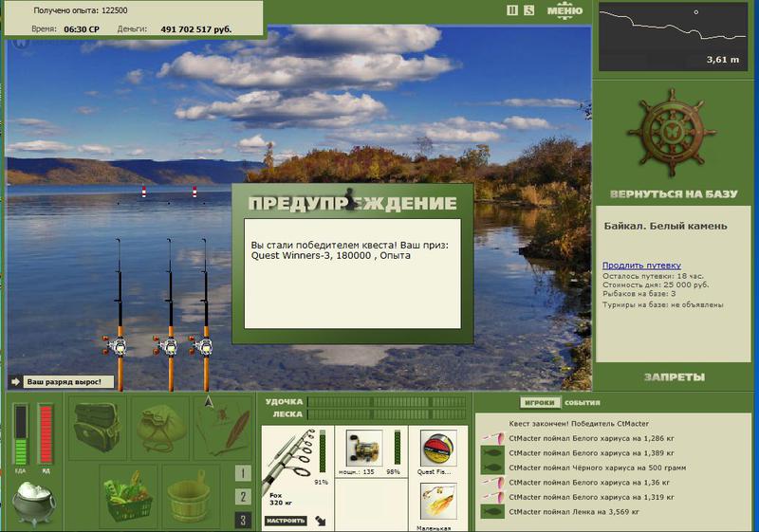Select rod slot 3

point(243,520)
